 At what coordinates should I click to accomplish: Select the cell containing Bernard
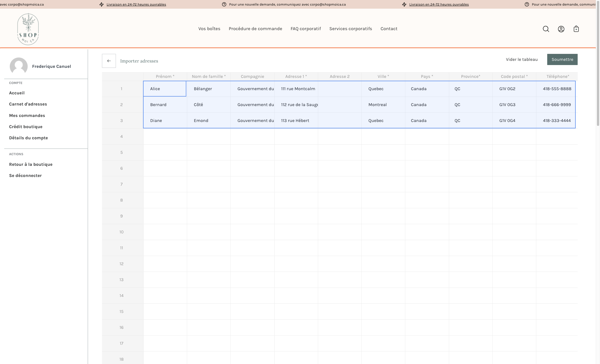[165, 105]
